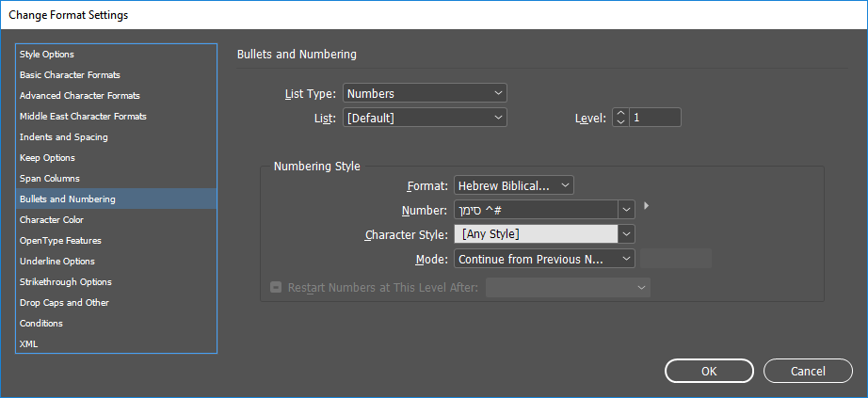Click the Level stepper arrows

tap(619, 118)
